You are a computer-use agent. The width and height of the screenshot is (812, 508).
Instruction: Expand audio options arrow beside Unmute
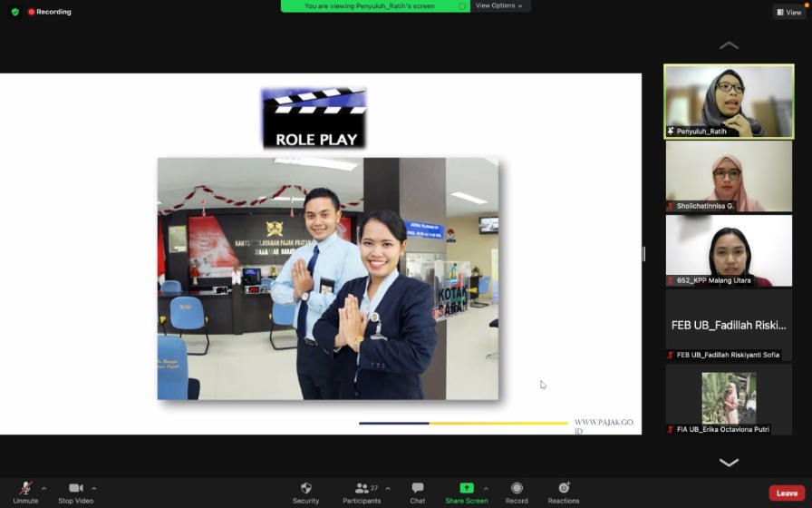pyautogui.click(x=43, y=488)
